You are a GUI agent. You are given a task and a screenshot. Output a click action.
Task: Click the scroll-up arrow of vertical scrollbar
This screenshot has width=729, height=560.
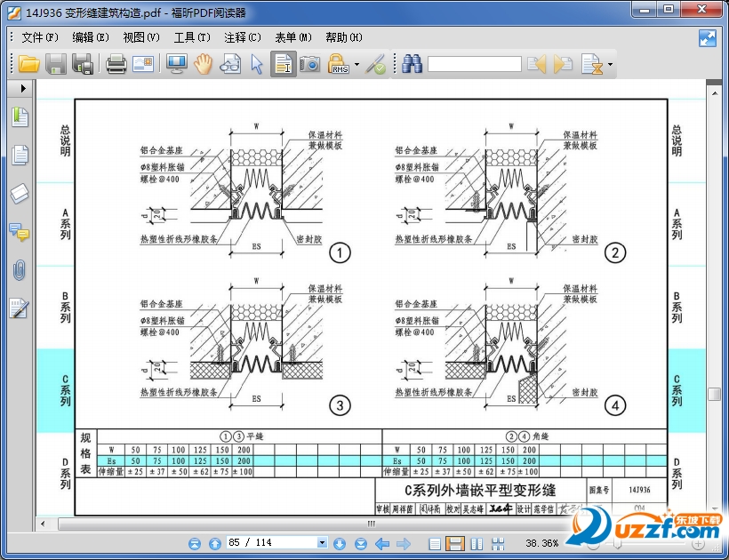(x=714, y=93)
